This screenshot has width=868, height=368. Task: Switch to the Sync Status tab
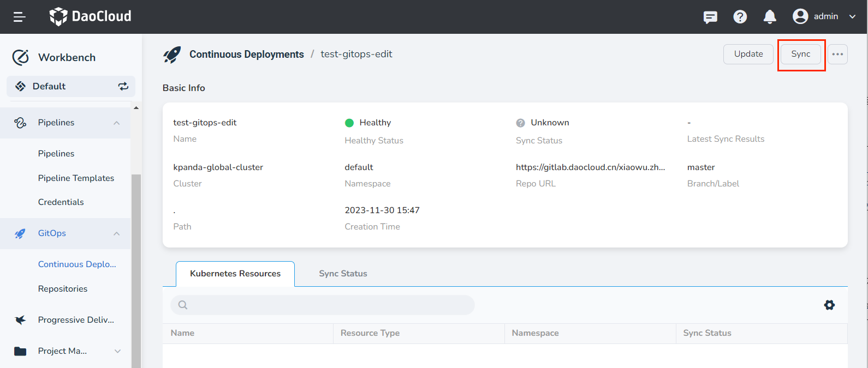coord(343,274)
